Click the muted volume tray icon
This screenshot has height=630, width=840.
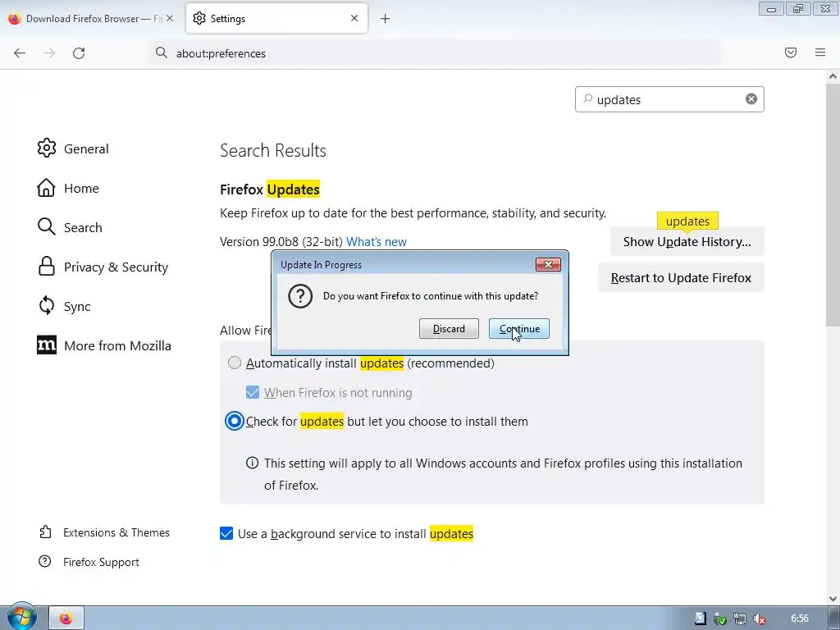(x=759, y=619)
